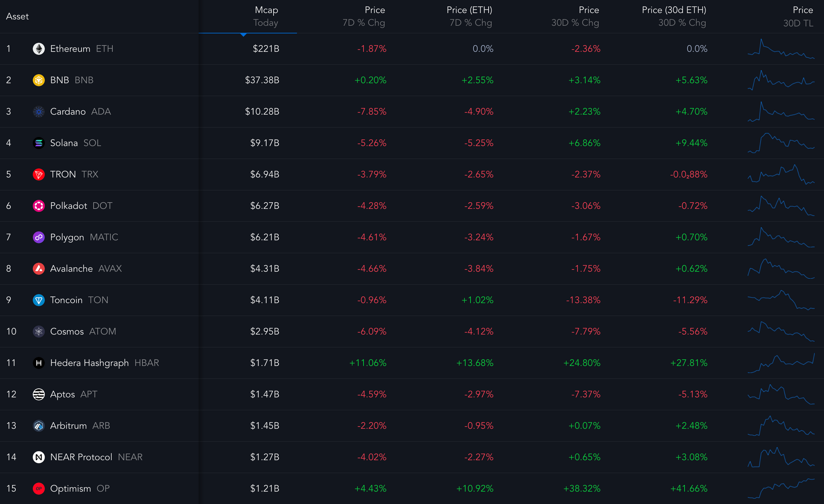Select Polygon 30d ETH change +0.70%

point(691,237)
